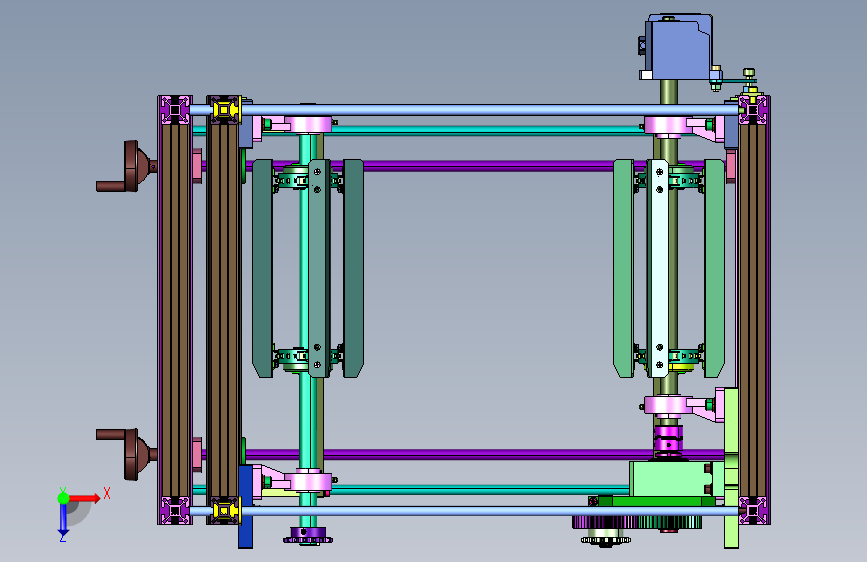Select the magenta shaft coupling below the bearing
This screenshot has width=867, height=562.
[x=668, y=439]
